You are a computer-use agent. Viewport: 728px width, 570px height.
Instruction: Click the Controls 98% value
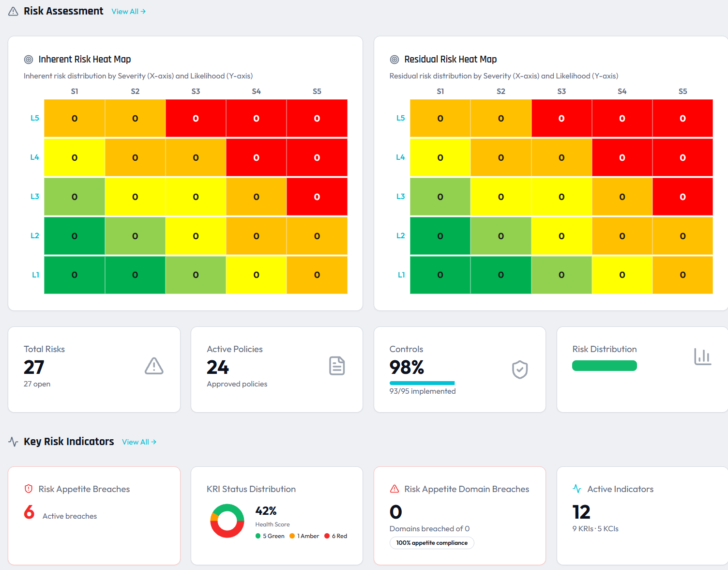tap(407, 368)
